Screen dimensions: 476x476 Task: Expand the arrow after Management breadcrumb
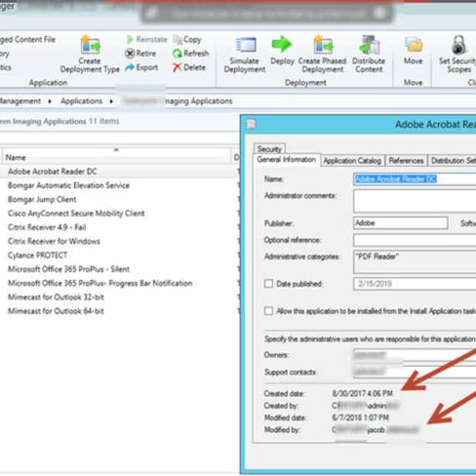coord(50,101)
